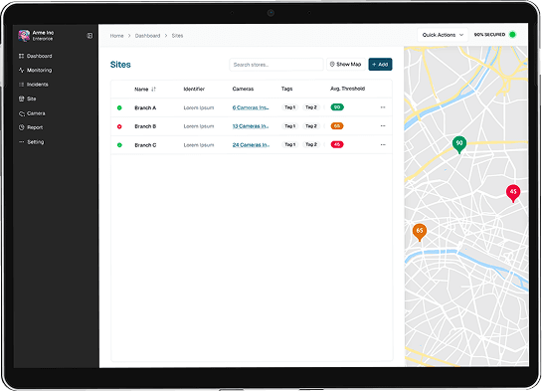Open row options for Branch C
542x392 pixels.
tap(383, 144)
